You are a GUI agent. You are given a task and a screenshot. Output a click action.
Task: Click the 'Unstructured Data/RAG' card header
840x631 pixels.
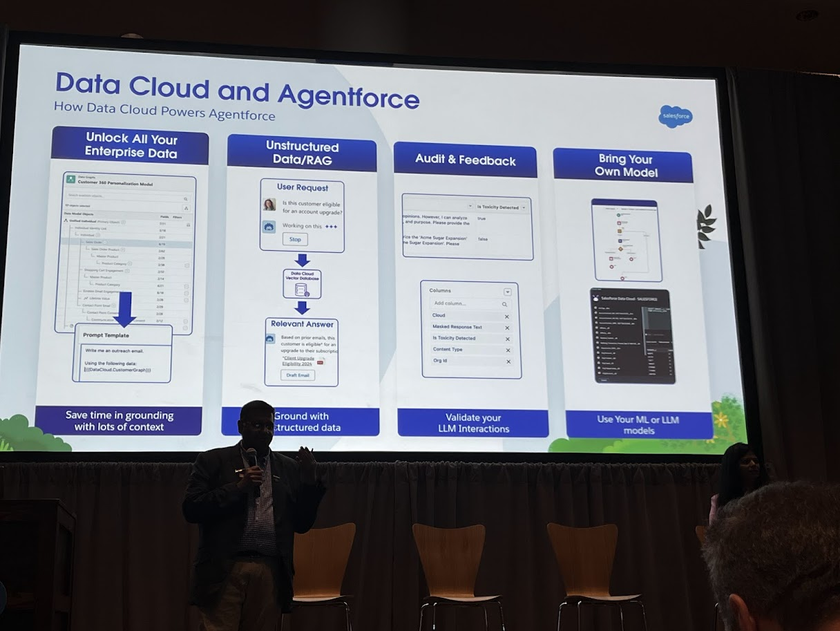pos(302,153)
